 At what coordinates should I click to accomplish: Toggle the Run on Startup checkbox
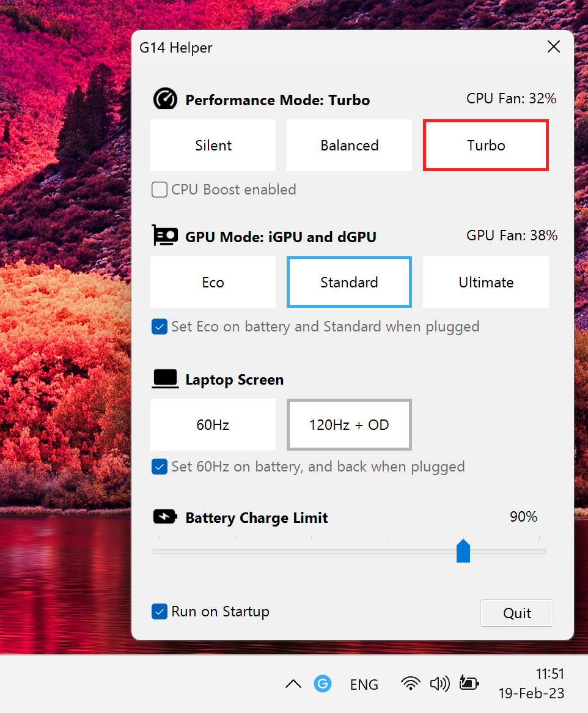[160, 611]
